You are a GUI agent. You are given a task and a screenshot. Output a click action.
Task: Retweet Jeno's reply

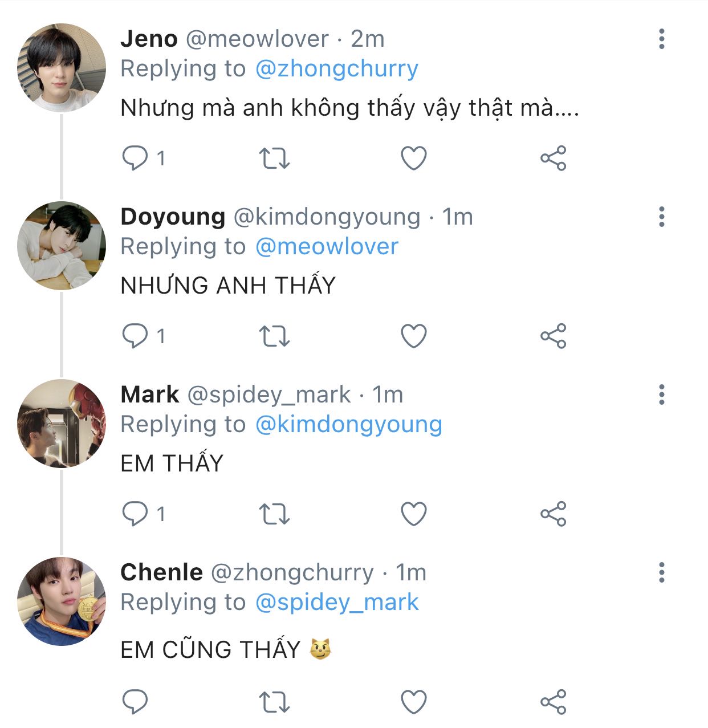pyautogui.click(x=274, y=158)
